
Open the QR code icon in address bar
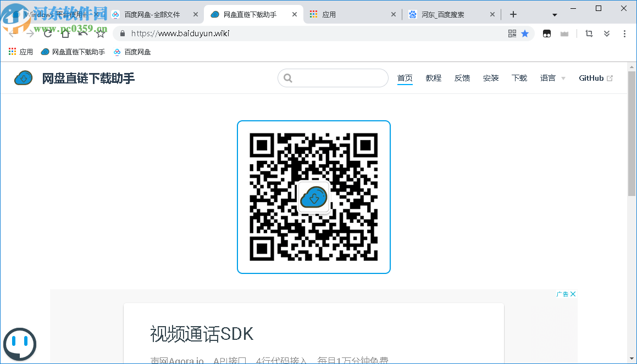(x=512, y=33)
